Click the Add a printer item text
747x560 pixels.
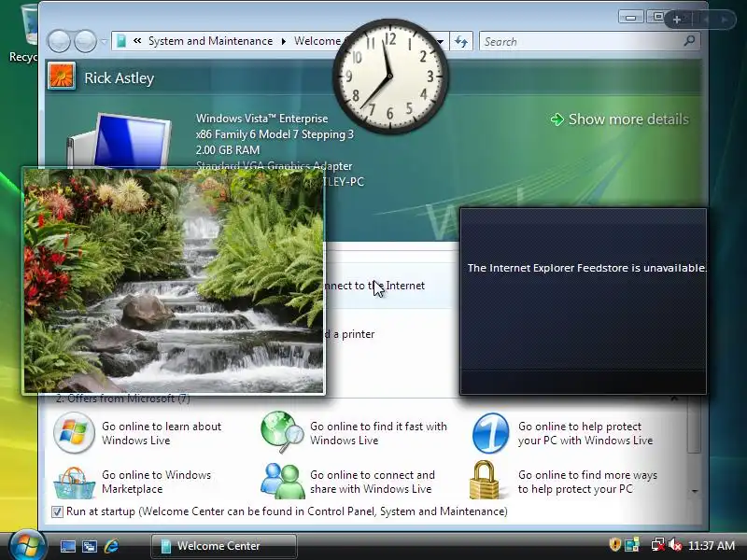350,334
